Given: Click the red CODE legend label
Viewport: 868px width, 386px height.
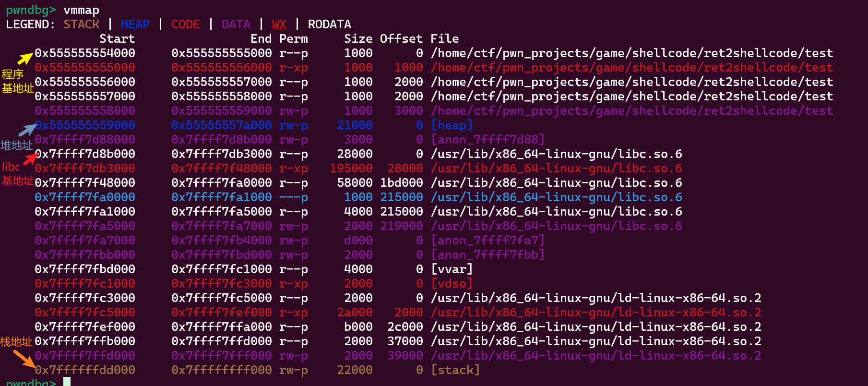Looking at the screenshot, I should click(185, 24).
